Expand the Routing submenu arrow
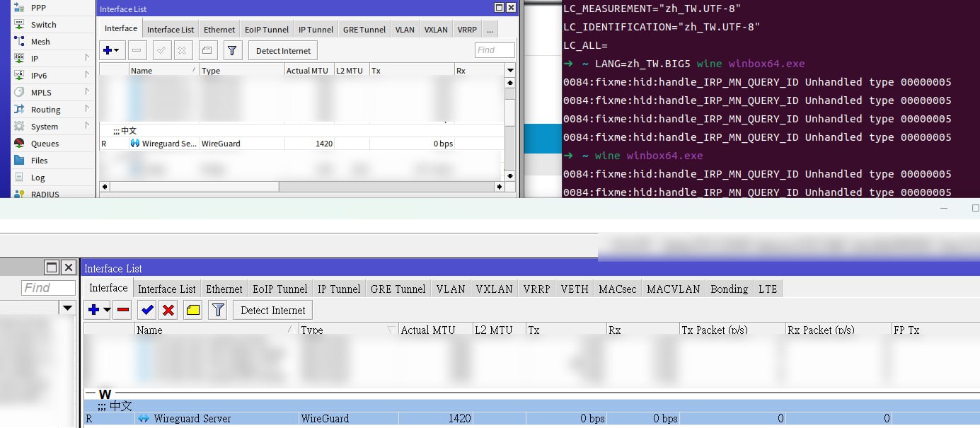Screen dimensions: 980x428 [87, 109]
